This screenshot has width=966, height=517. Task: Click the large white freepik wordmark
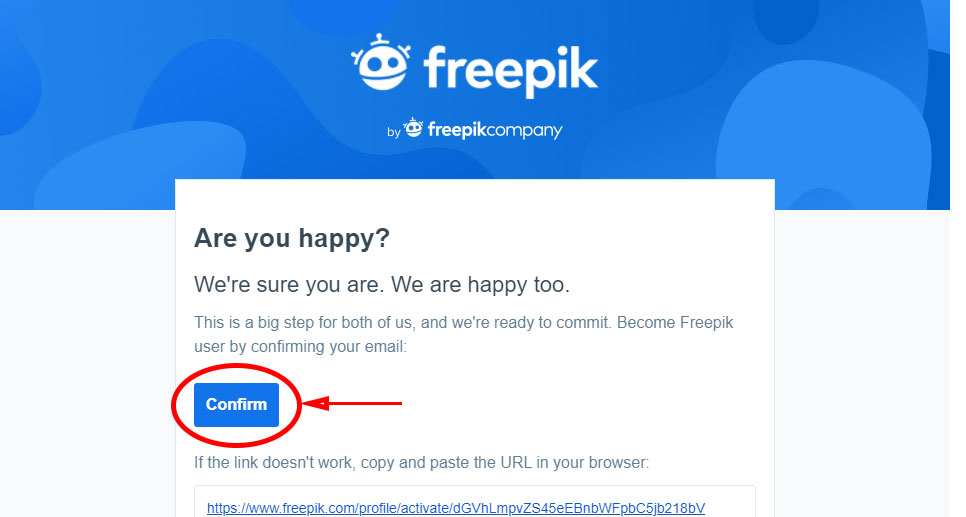[510, 70]
